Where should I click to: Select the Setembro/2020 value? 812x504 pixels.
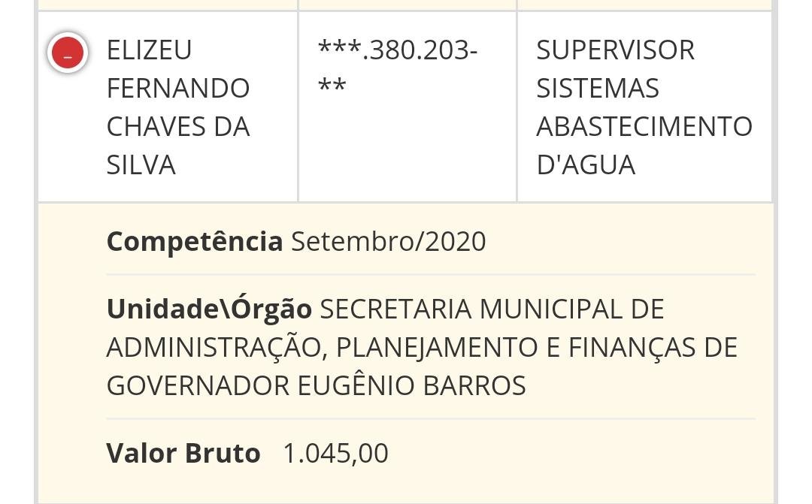(x=389, y=242)
